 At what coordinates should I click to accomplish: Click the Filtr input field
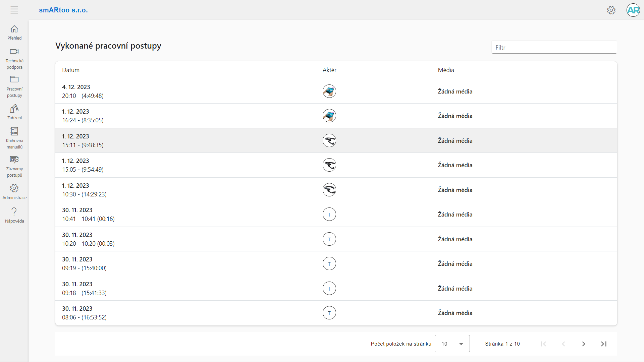(x=554, y=47)
